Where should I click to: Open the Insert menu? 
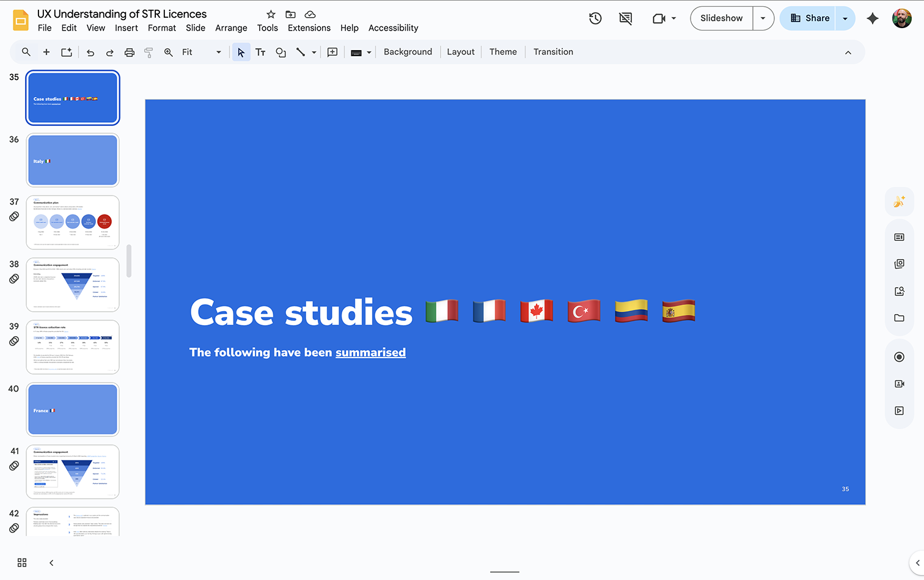127,28
